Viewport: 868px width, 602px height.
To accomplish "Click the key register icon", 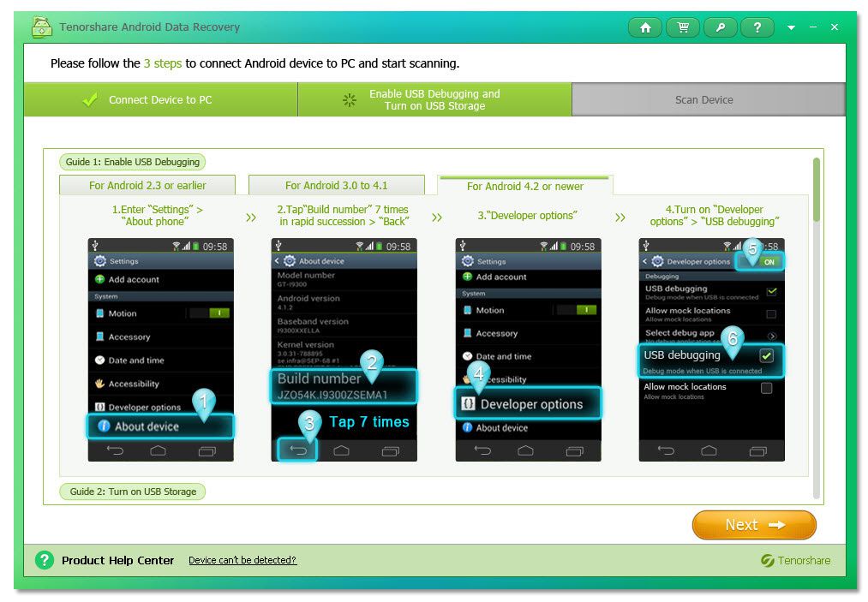I will tap(721, 27).
